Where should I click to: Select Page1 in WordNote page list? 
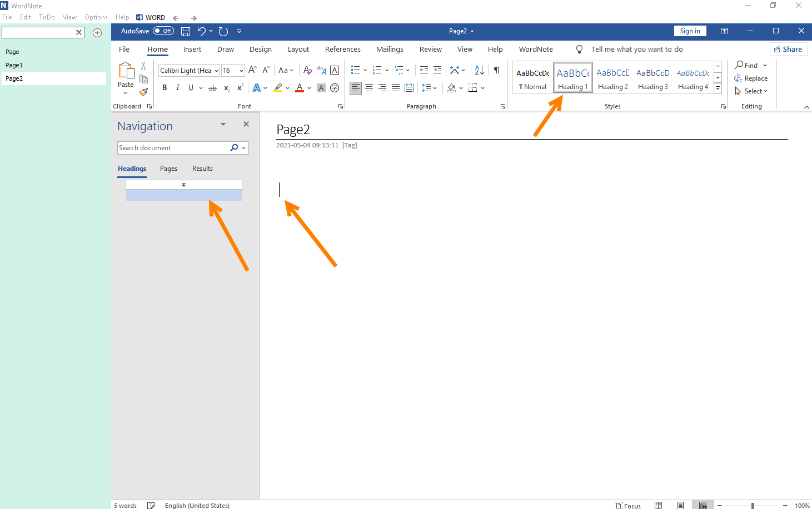tap(53, 65)
